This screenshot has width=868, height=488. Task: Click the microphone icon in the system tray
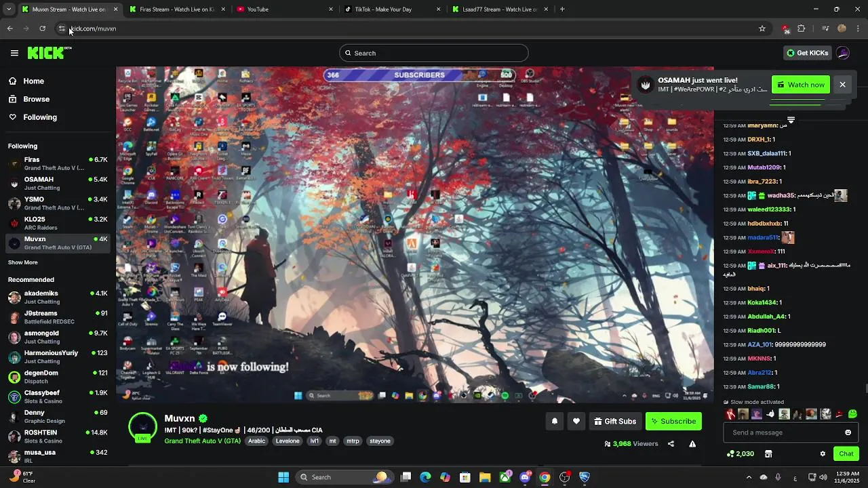(778, 477)
